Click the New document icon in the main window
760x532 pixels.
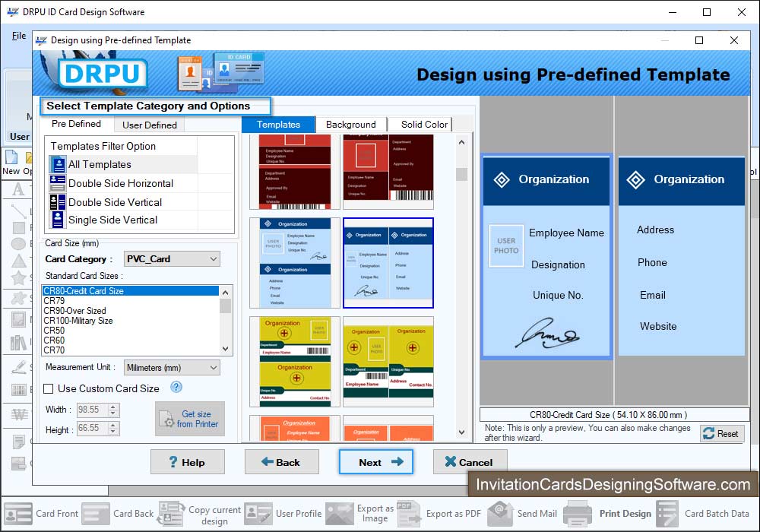[11, 157]
